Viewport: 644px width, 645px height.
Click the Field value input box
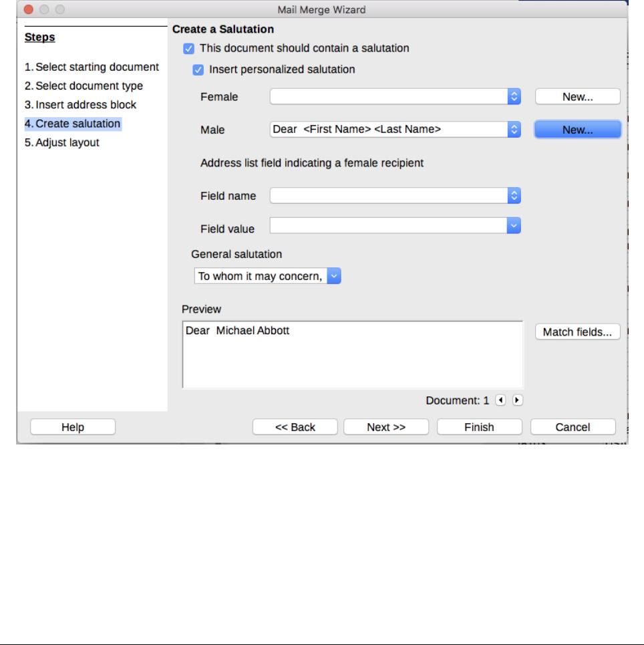coord(388,225)
